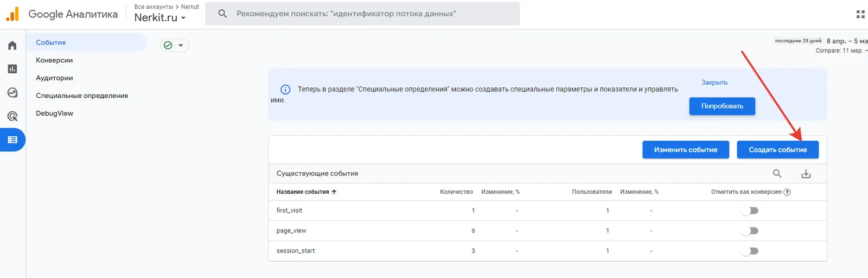Screen dimensions: 868x278
Task: Click Nerkut in the breadcrumb
Action: [190, 7]
